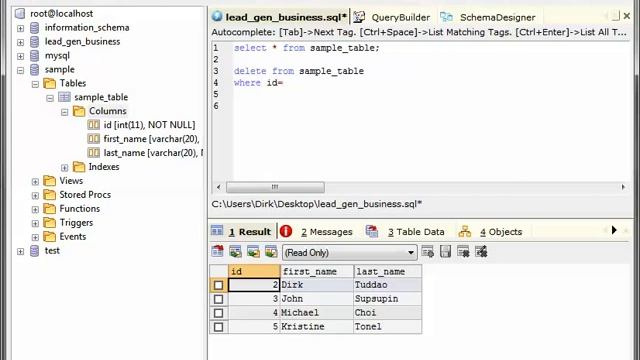Viewport: 640px width, 360px height.
Task: Click the root@localhost server icon
Action: pyautogui.click(x=20, y=13)
